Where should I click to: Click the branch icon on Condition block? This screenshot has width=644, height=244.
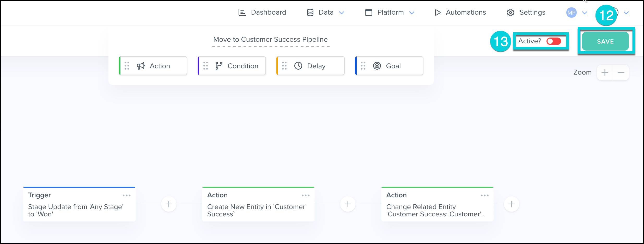point(219,66)
